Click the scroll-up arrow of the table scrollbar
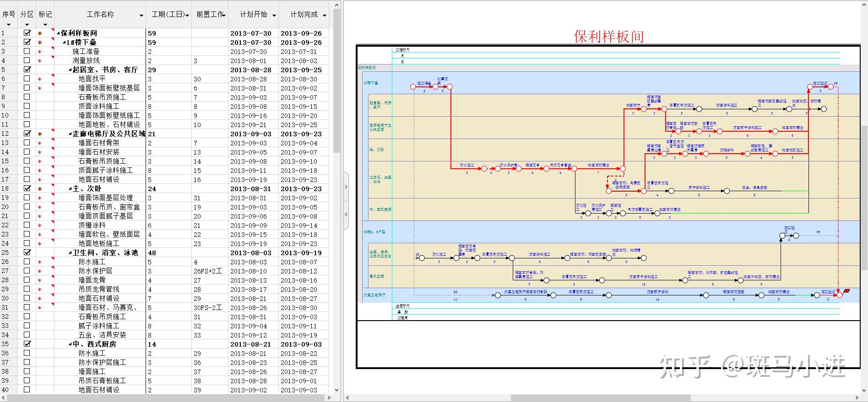Viewport: 868px width, 402px height. 337,5
